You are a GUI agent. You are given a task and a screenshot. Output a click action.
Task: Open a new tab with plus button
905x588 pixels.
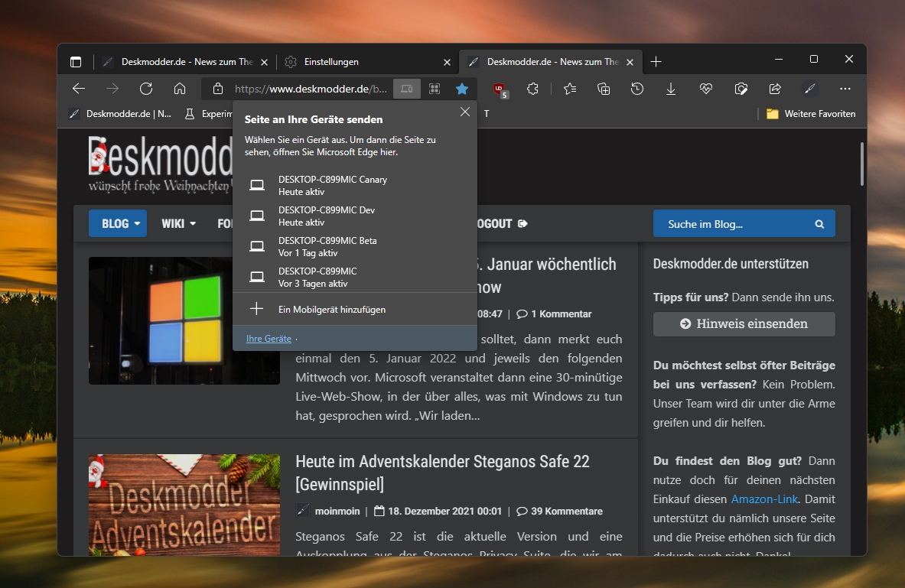tap(656, 62)
